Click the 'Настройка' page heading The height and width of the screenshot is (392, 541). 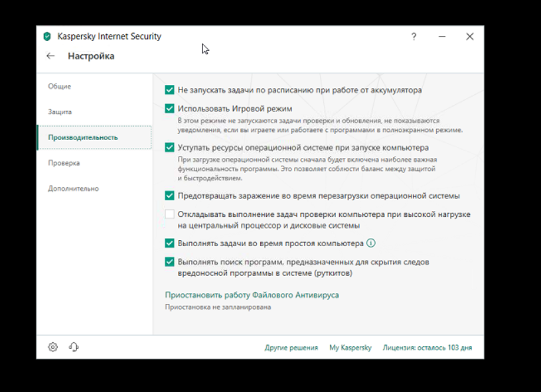[x=91, y=56]
